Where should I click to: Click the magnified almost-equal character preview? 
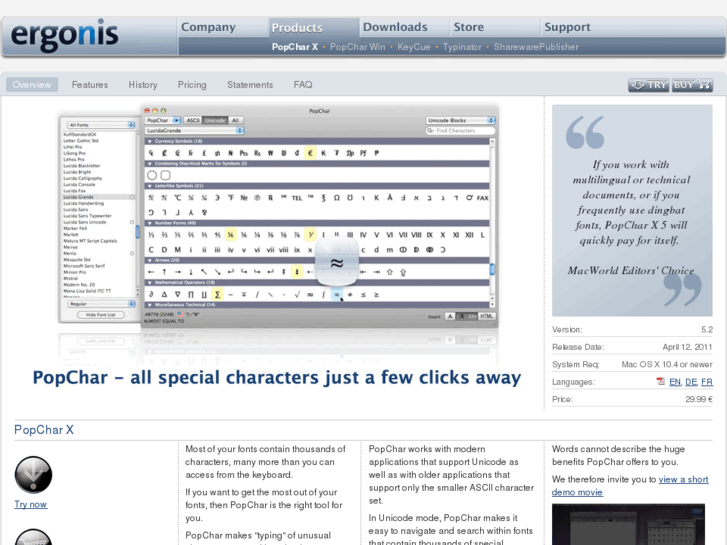click(x=337, y=263)
